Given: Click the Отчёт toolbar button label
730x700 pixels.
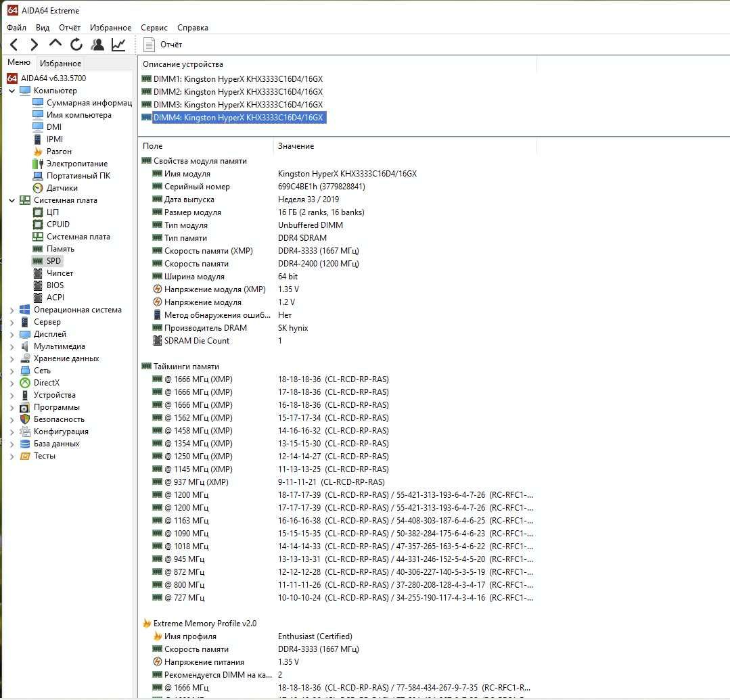Looking at the screenshot, I should pos(171,45).
